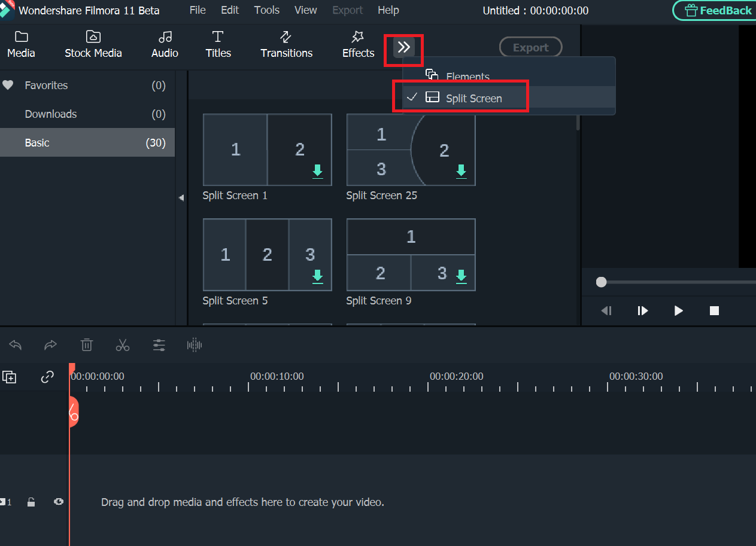
Task: Go to the Transitions tab
Action: click(x=286, y=45)
